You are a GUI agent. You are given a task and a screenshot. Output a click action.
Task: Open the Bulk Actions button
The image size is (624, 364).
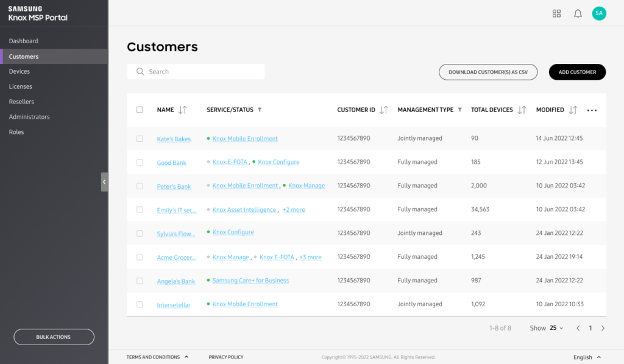point(54,337)
